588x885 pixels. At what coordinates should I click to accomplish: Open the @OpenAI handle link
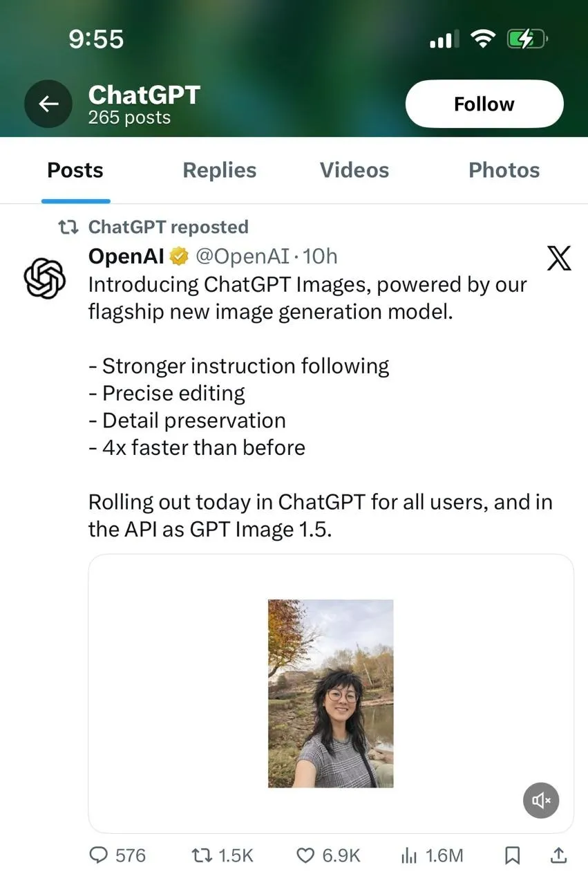[242, 257]
